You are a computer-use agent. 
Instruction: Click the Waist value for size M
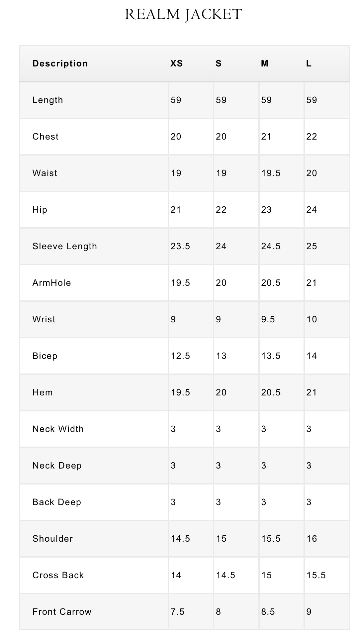click(x=271, y=173)
